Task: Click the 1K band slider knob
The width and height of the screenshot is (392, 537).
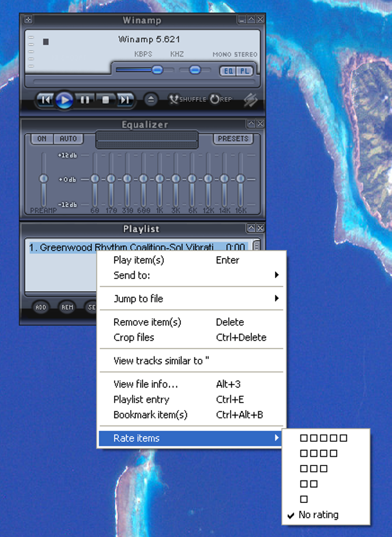Action: click(x=160, y=178)
